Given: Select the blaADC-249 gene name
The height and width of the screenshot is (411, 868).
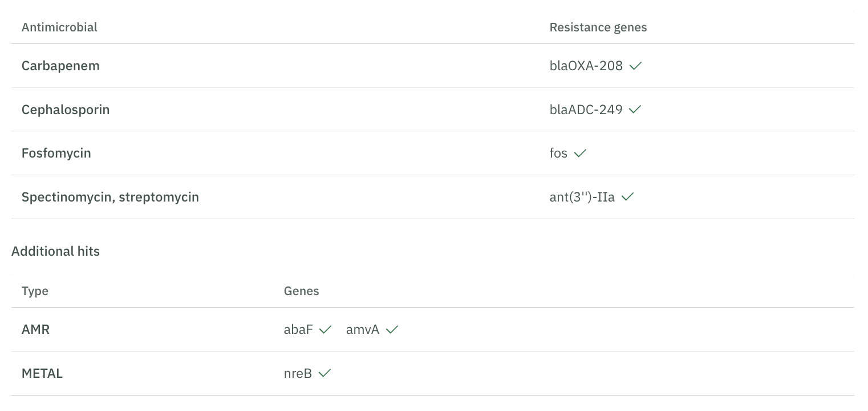Looking at the screenshot, I should pyautogui.click(x=586, y=110).
